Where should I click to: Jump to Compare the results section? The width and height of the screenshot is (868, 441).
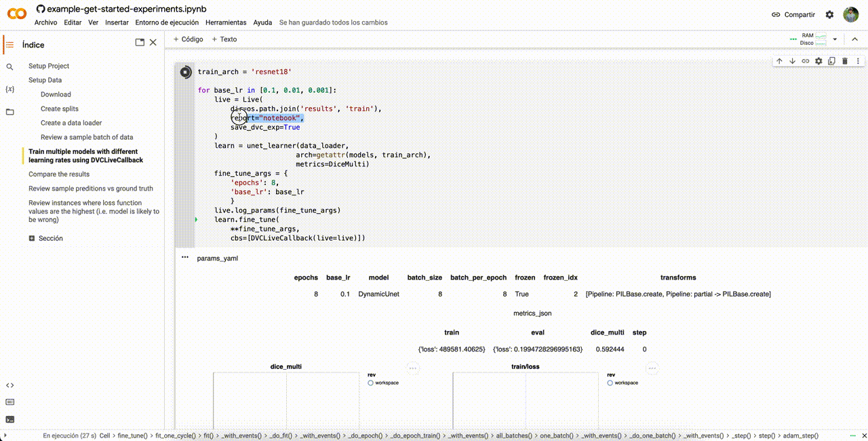tap(59, 174)
